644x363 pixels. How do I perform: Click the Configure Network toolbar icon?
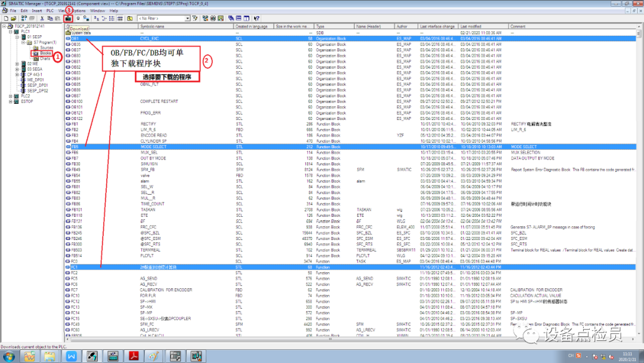click(205, 18)
